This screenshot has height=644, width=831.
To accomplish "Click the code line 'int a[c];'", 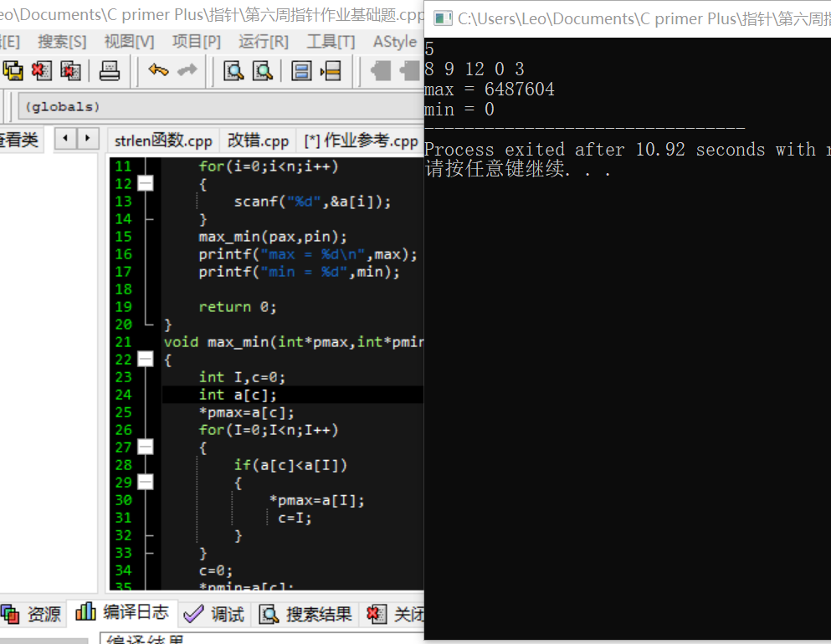I will pyautogui.click(x=238, y=395).
